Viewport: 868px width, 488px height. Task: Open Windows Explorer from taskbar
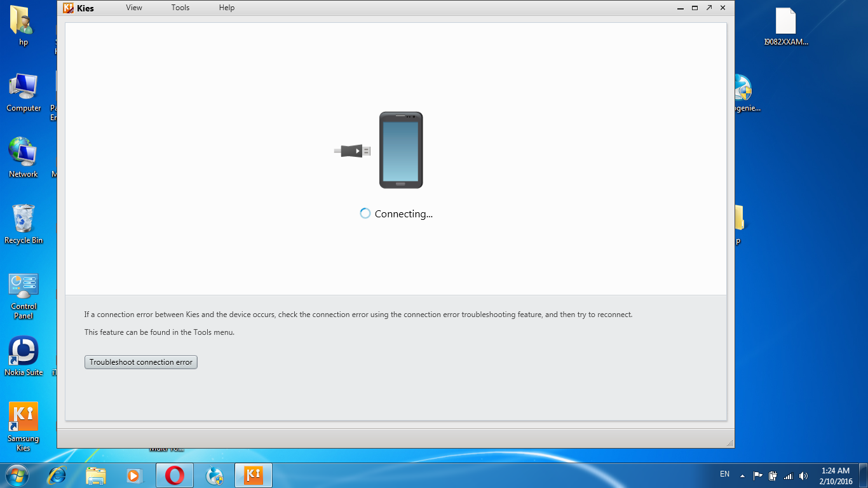click(96, 475)
